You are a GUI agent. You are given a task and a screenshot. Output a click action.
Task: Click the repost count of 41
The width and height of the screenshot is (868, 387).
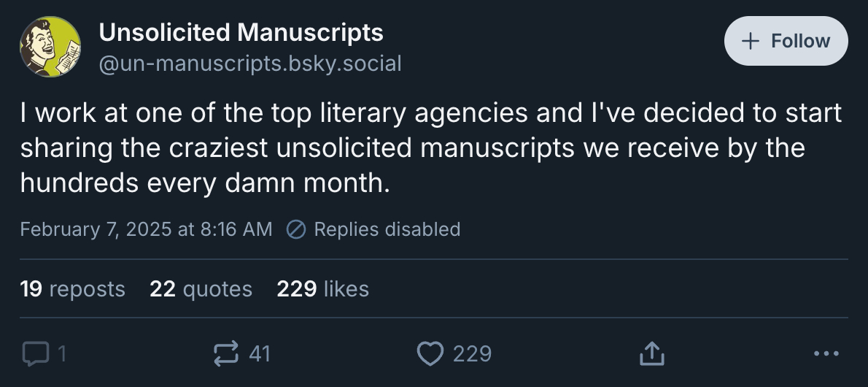click(x=260, y=354)
